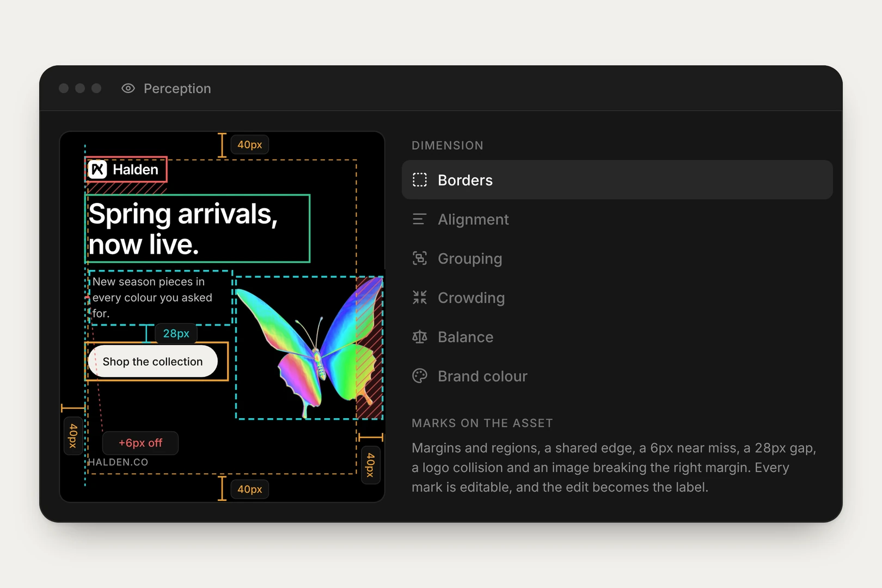The image size is (882, 588).
Task: Click the Perception eye icon
Action: (x=128, y=88)
